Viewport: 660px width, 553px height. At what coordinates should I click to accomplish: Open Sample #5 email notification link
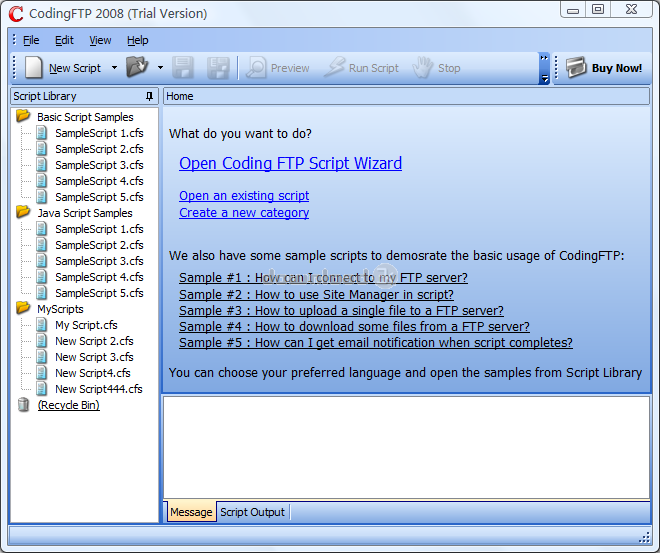tap(376, 343)
